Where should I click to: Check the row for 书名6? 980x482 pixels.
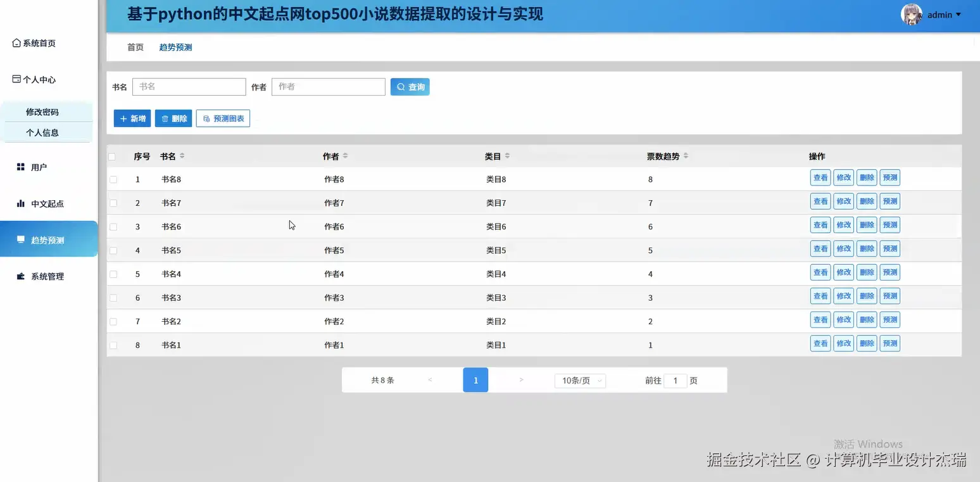[x=113, y=227]
